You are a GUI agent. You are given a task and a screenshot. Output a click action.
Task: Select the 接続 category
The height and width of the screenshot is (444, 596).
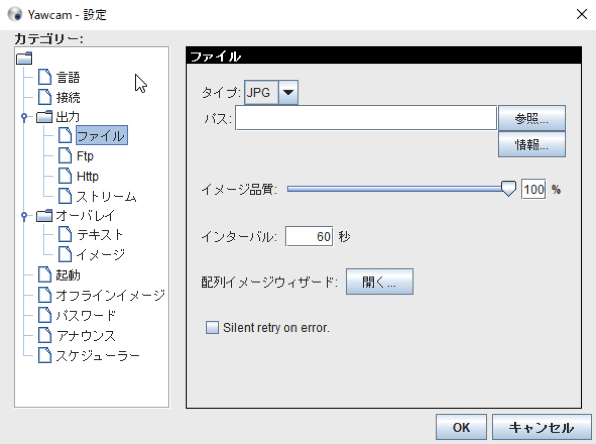point(68,98)
